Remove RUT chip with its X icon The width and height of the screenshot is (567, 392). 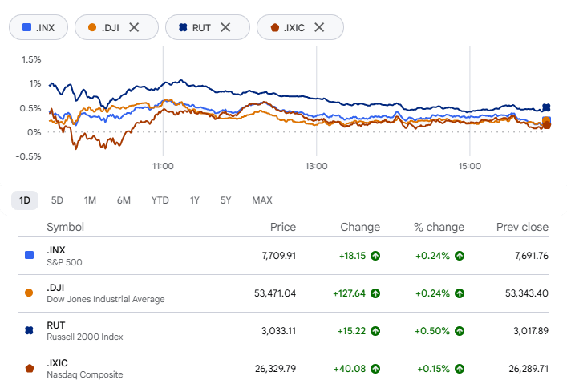(x=225, y=27)
